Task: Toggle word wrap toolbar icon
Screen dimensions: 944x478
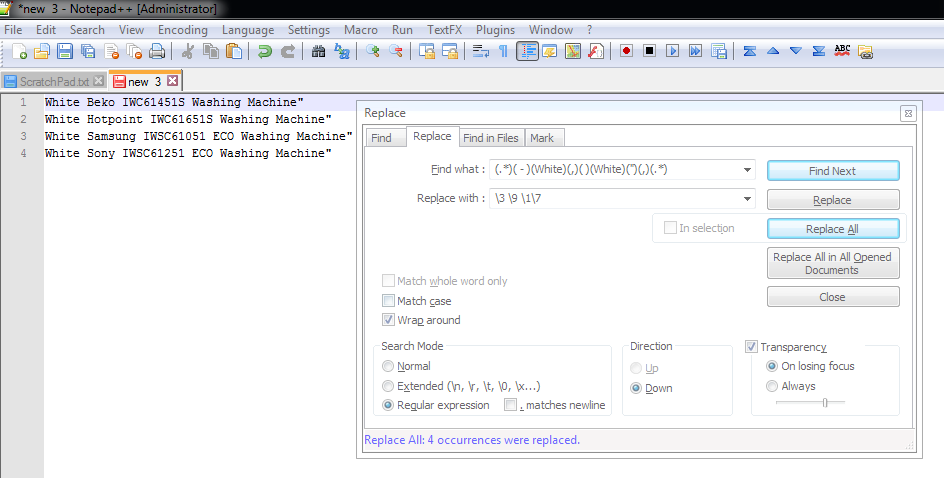Action: coord(480,52)
